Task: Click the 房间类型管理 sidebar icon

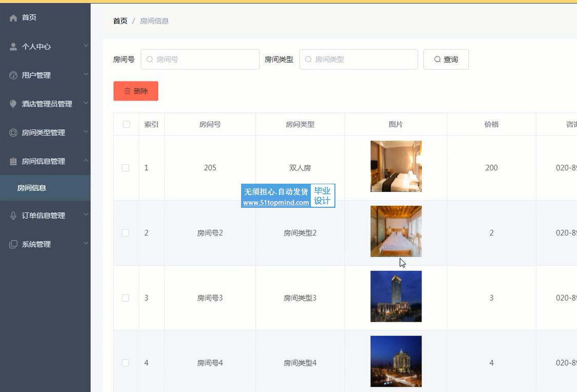Action: (x=13, y=133)
